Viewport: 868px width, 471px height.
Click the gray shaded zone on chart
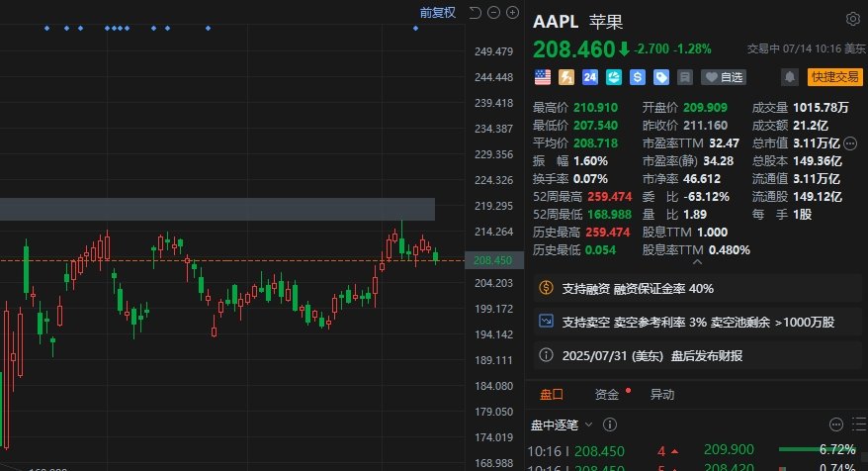pyautogui.click(x=217, y=209)
